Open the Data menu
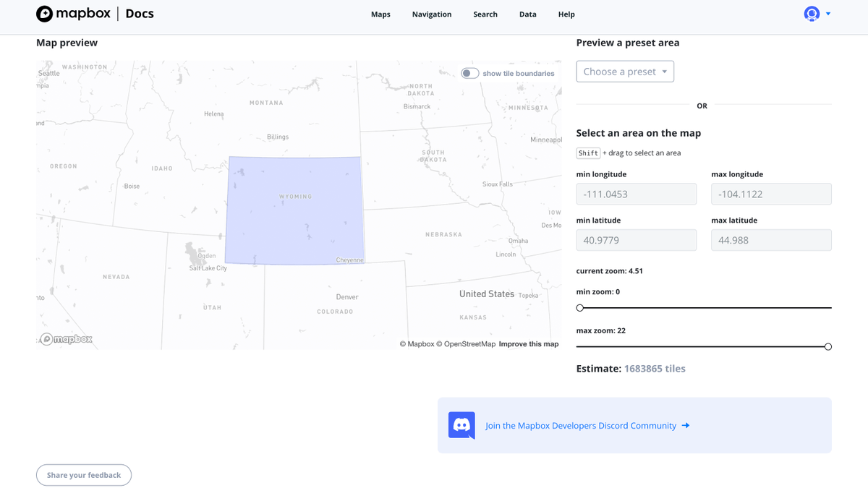 pos(528,14)
